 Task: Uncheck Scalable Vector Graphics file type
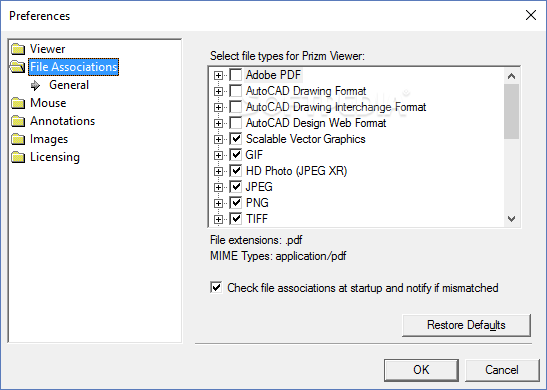(236, 139)
